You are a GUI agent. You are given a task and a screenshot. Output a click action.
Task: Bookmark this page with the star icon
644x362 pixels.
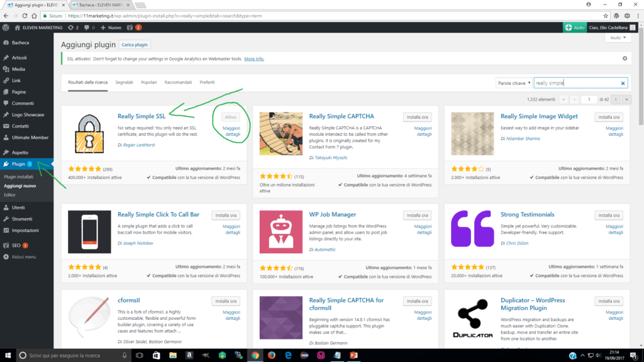pos(604,14)
